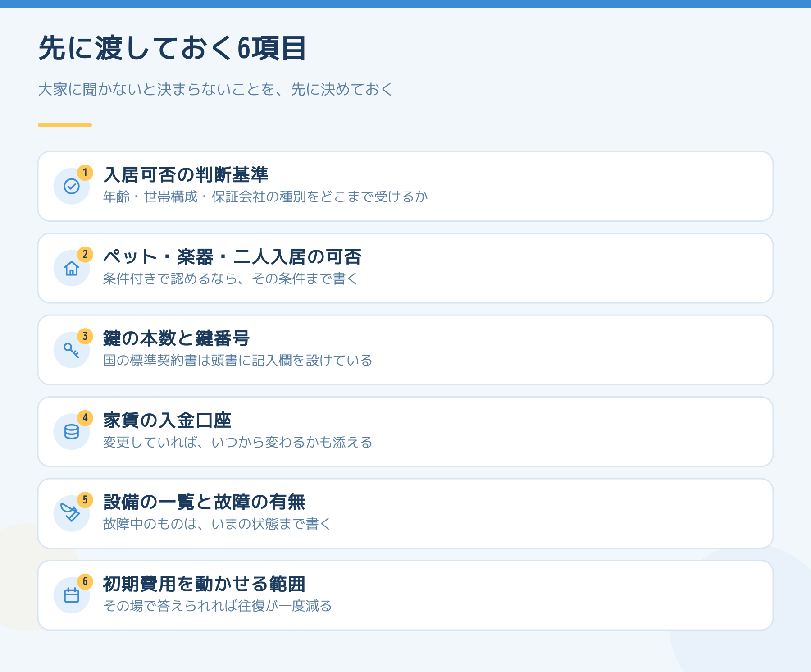811x672 pixels.
Task: Select the heading 鍵の本数と鍵番号
Action: pyautogui.click(x=176, y=338)
